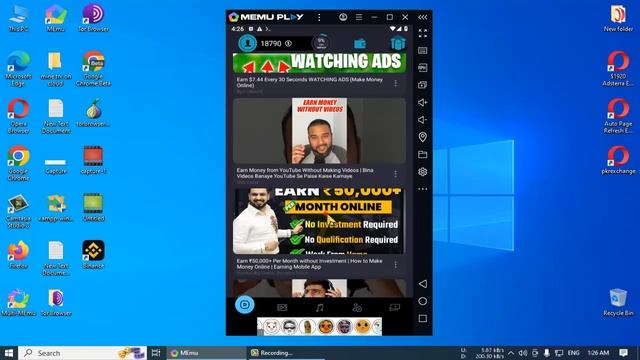Play the Earn ₹50,000 Month Online thumbnail
The image size is (640, 360).
tap(319, 221)
